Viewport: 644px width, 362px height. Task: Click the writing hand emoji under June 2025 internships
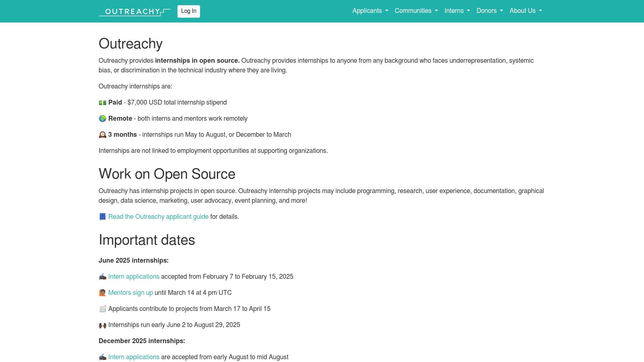point(103,277)
